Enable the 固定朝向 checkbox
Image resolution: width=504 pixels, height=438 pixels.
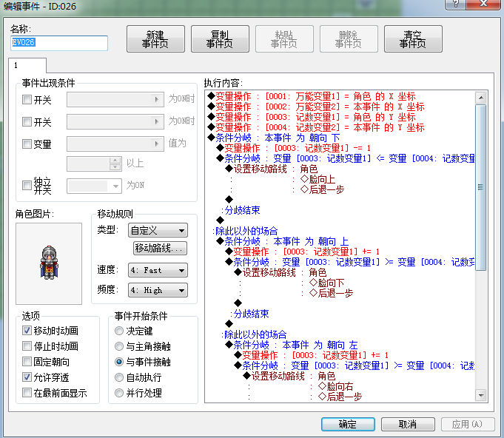point(27,362)
